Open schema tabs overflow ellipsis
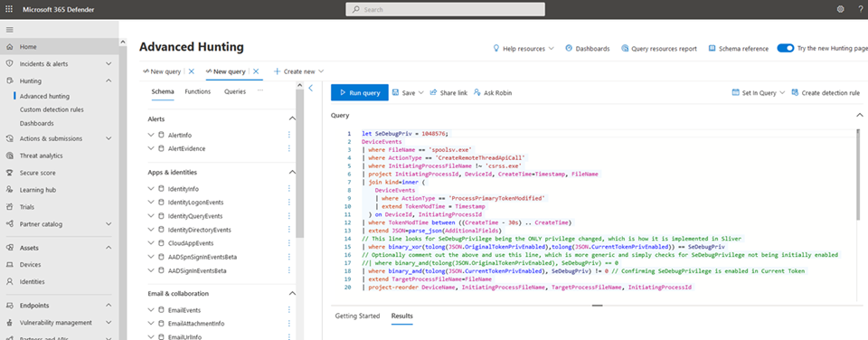The image size is (868, 340). coord(260,90)
